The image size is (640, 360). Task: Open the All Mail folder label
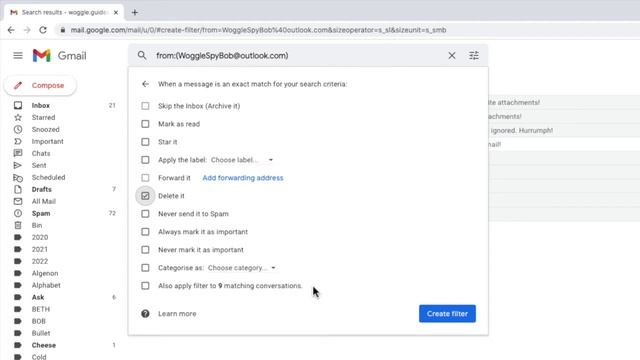pyautogui.click(x=44, y=201)
